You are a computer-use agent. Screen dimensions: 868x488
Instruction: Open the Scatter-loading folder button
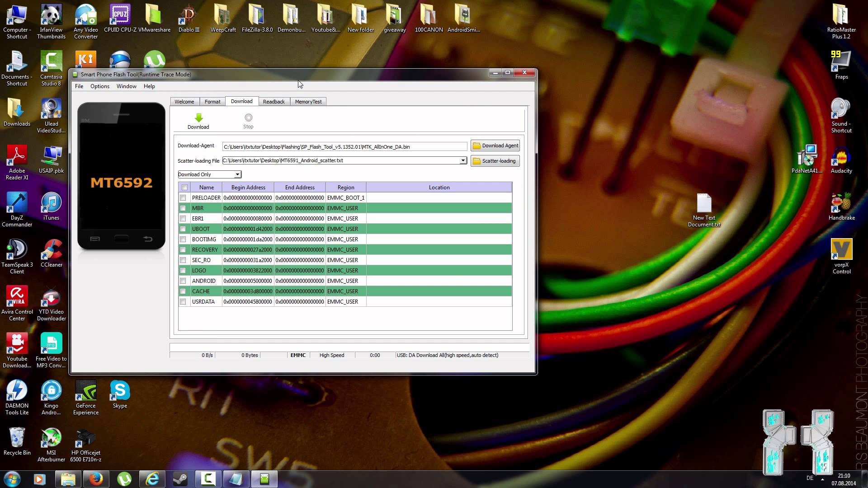click(x=495, y=161)
